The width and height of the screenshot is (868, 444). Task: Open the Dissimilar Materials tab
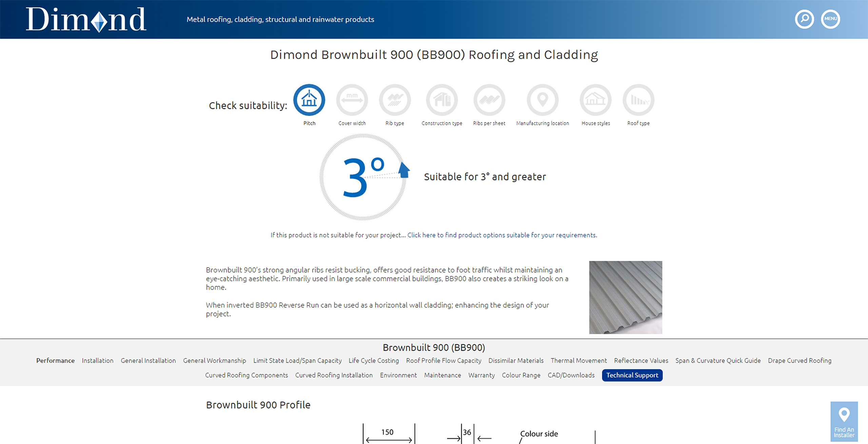pos(516,361)
